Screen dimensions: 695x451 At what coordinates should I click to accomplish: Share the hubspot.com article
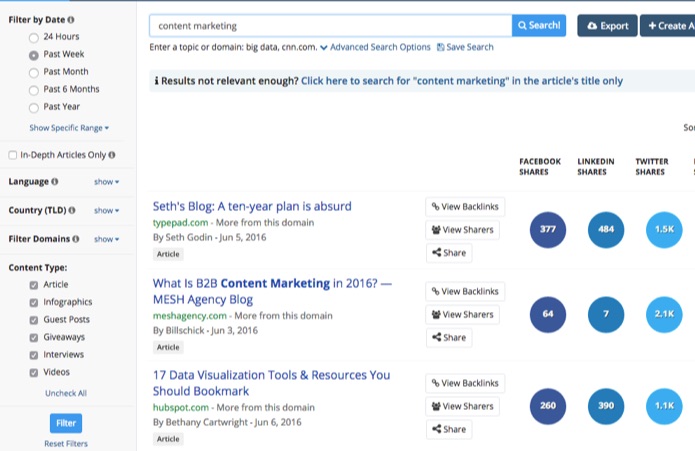tap(449, 429)
